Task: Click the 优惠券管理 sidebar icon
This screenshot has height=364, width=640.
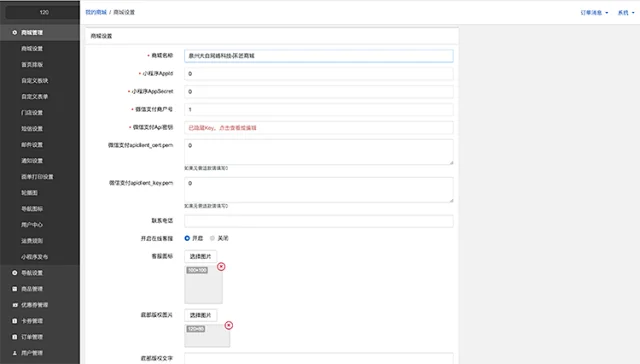Action: (15, 305)
